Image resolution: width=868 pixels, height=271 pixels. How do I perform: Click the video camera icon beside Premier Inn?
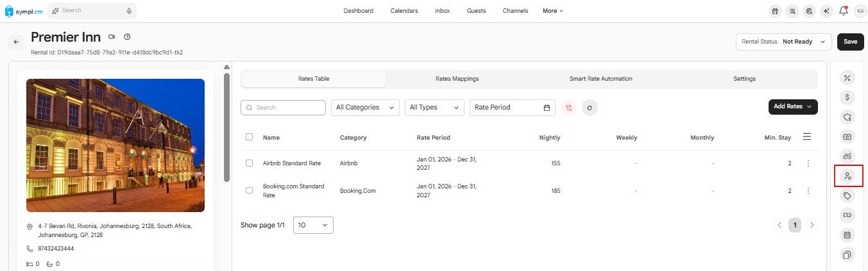(112, 37)
